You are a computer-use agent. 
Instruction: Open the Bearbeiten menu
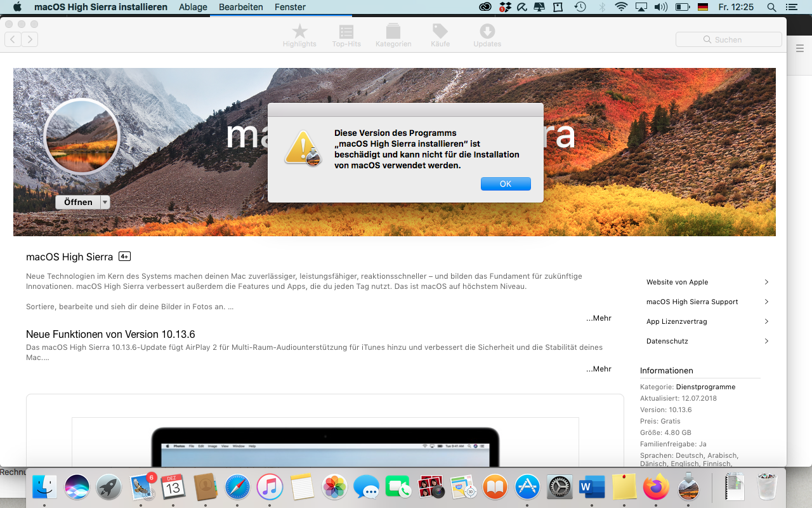pos(241,7)
